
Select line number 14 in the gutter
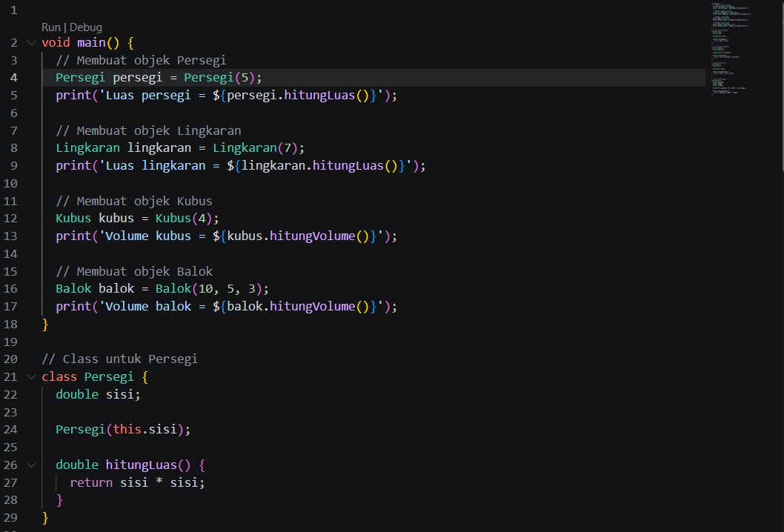[10, 254]
